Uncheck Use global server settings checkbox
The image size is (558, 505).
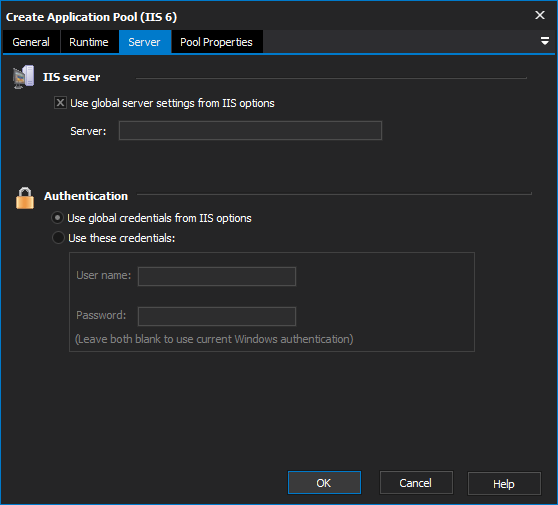60,103
